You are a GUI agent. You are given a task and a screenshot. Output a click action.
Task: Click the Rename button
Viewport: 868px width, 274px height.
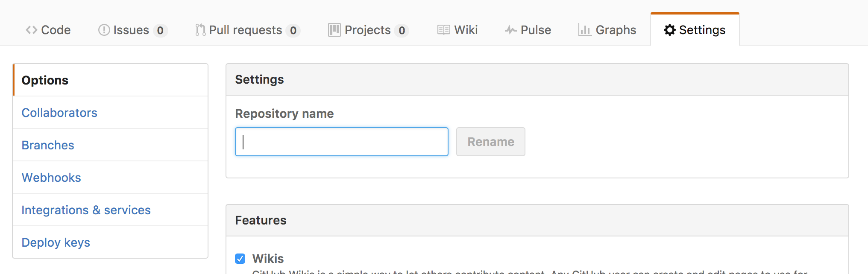(x=491, y=142)
